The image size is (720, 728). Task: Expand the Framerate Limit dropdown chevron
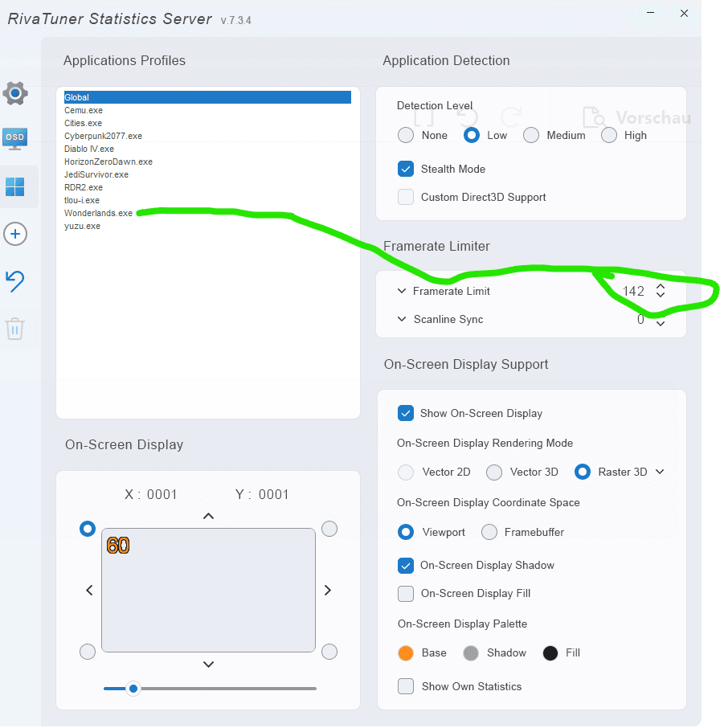tap(402, 291)
